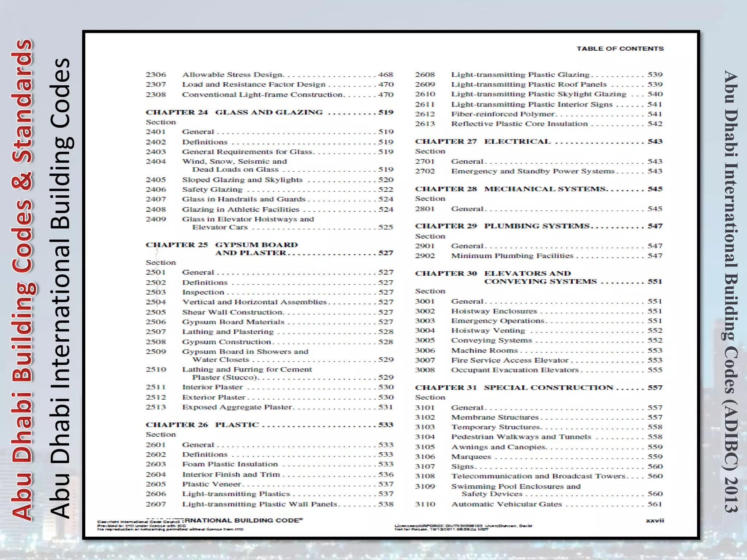Select 'Gypsum Board Materials' entry
747x560 pixels.
(x=270, y=322)
